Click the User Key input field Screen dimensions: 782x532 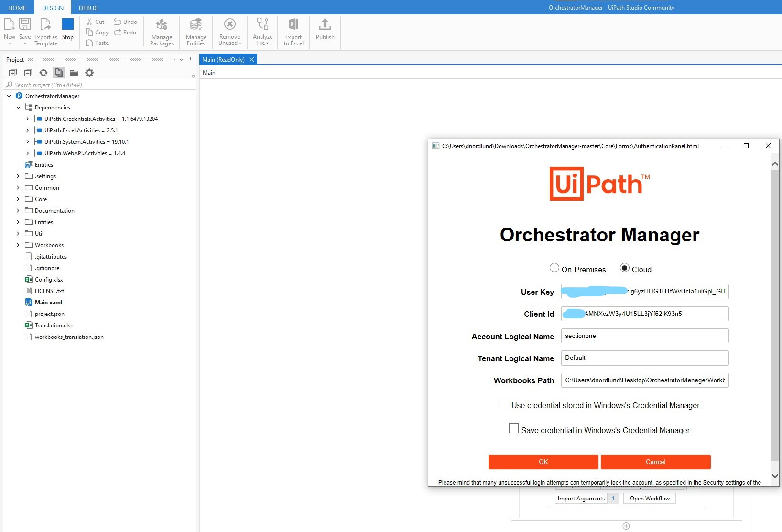(645, 292)
